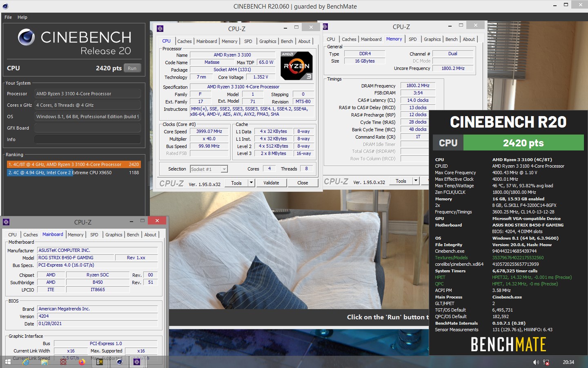The image size is (588, 368).
Task: Open the File menu in Cinebench
Action: click(8, 17)
